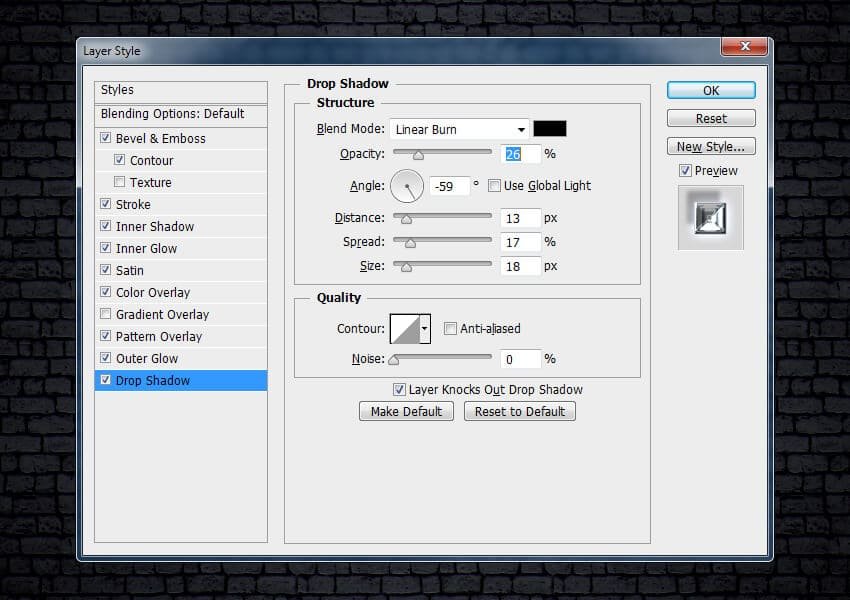Click the Angle dial control
Image resolution: width=850 pixels, height=600 pixels.
(x=407, y=185)
